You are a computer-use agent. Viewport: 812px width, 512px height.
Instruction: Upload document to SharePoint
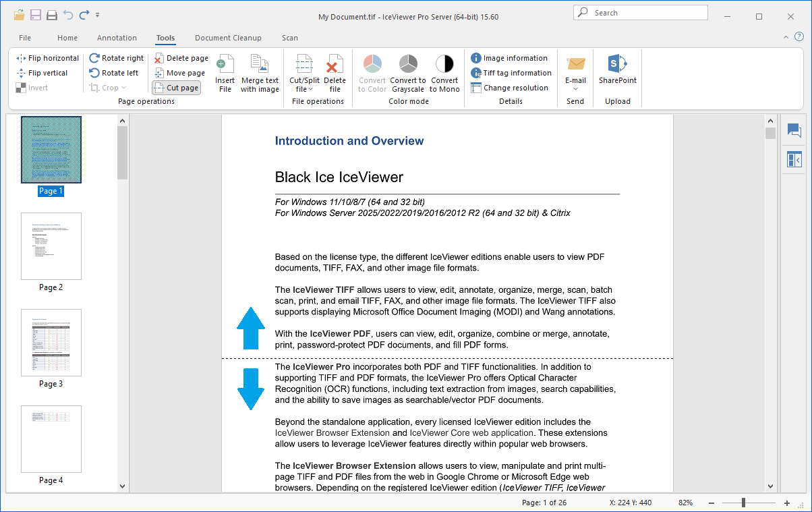pos(618,69)
